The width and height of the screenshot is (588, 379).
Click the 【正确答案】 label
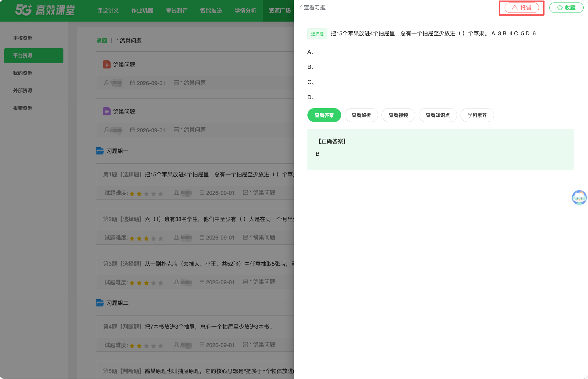coord(332,141)
